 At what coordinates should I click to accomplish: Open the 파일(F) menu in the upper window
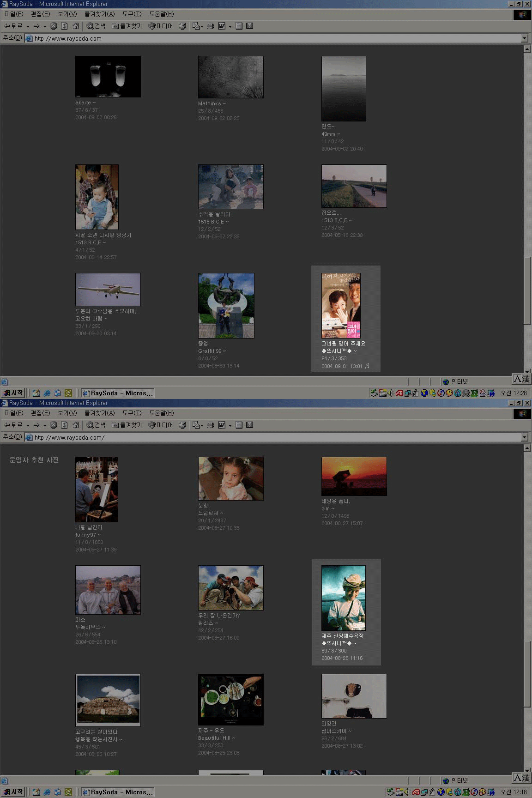point(13,14)
